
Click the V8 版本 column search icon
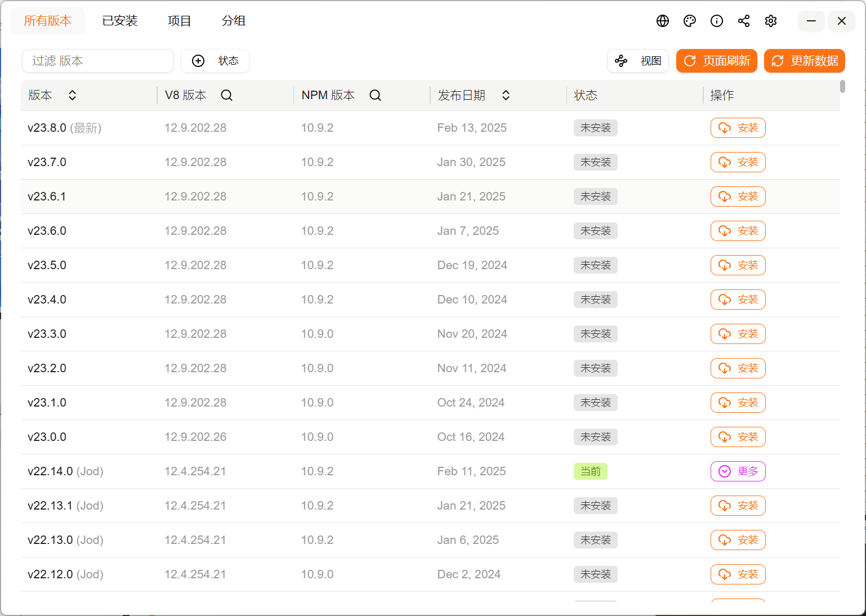pyautogui.click(x=226, y=95)
